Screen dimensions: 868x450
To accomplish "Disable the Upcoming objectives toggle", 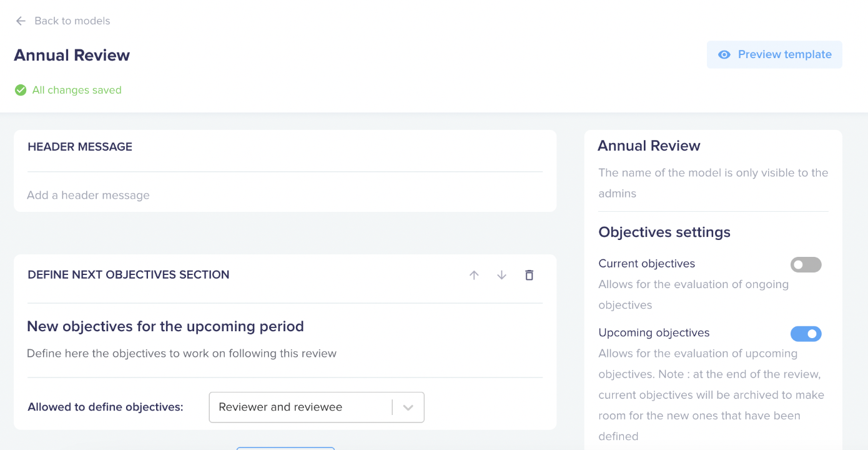I will click(x=806, y=334).
